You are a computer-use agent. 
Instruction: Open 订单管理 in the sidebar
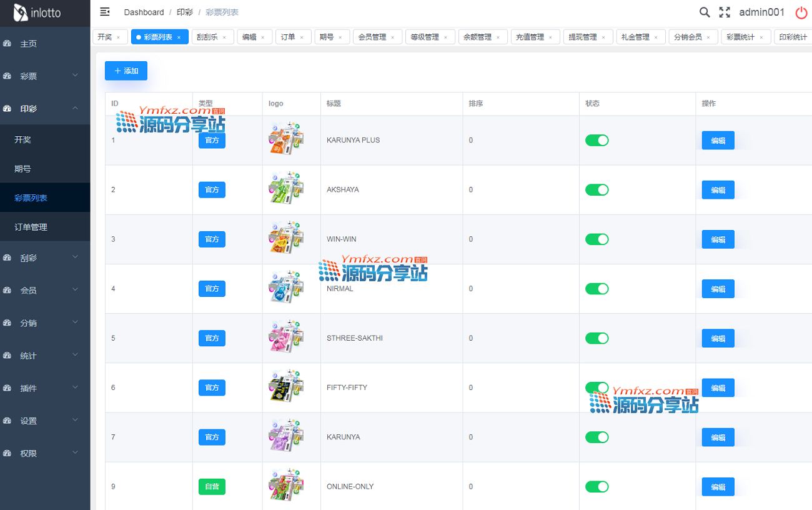click(x=31, y=227)
